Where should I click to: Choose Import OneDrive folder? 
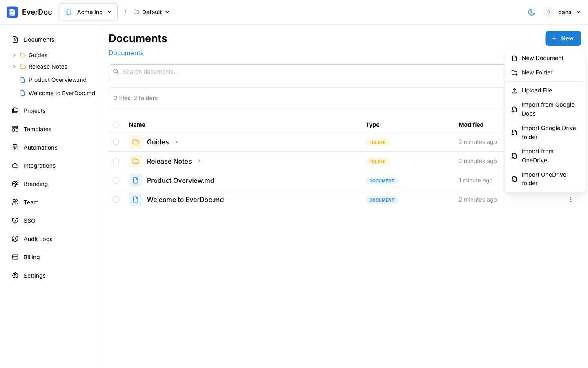coord(545,179)
